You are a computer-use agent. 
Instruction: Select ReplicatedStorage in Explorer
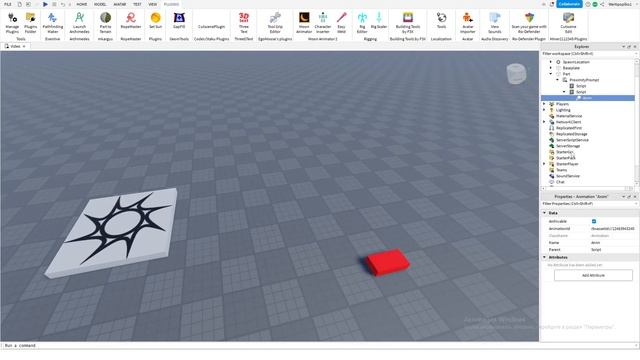571,134
